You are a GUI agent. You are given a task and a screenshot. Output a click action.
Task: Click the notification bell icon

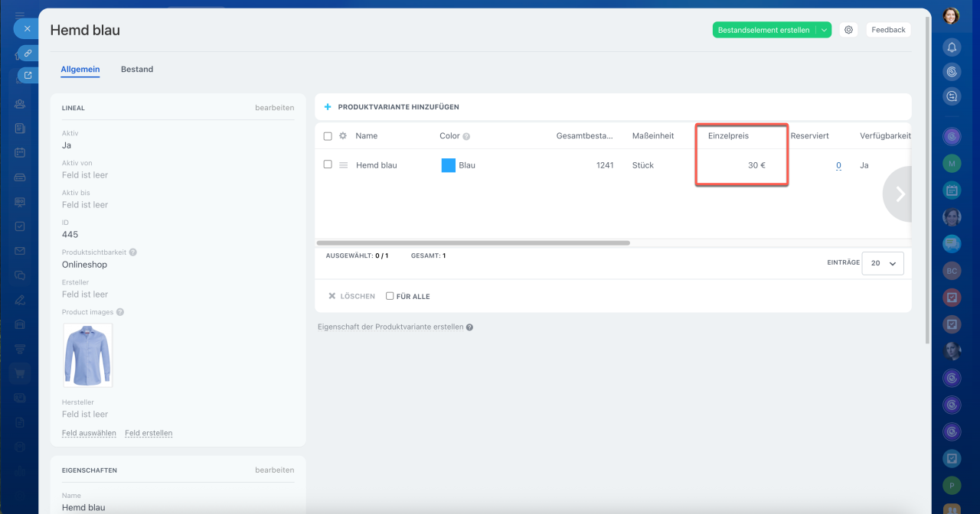click(x=952, y=47)
